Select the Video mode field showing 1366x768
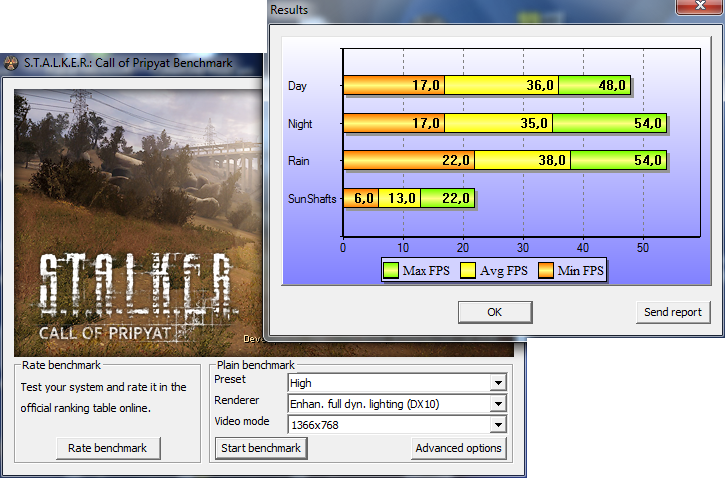725x478 pixels. click(397, 424)
